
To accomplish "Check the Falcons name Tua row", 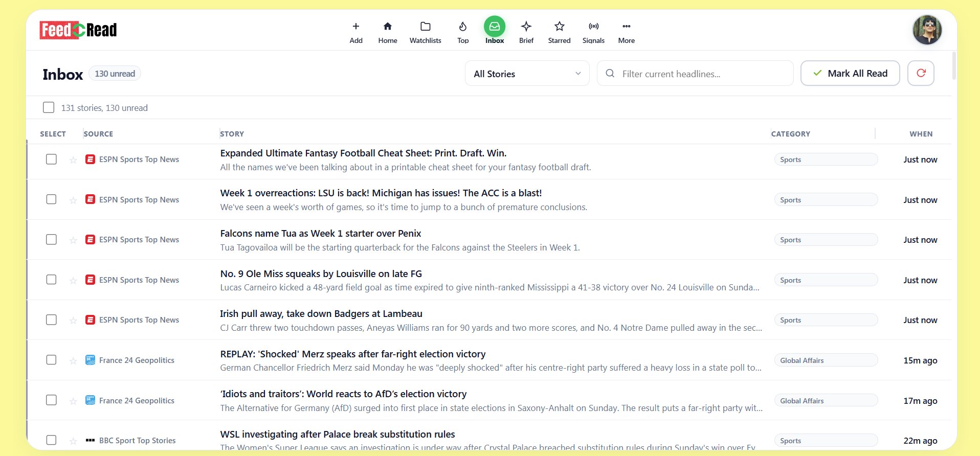I will coord(51,239).
